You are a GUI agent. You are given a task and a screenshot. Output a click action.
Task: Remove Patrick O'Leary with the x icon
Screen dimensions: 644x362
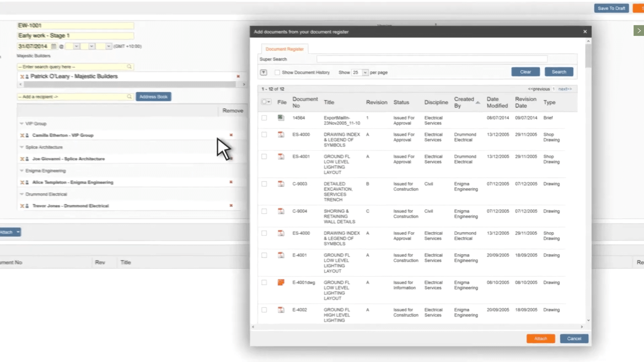(x=238, y=76)
